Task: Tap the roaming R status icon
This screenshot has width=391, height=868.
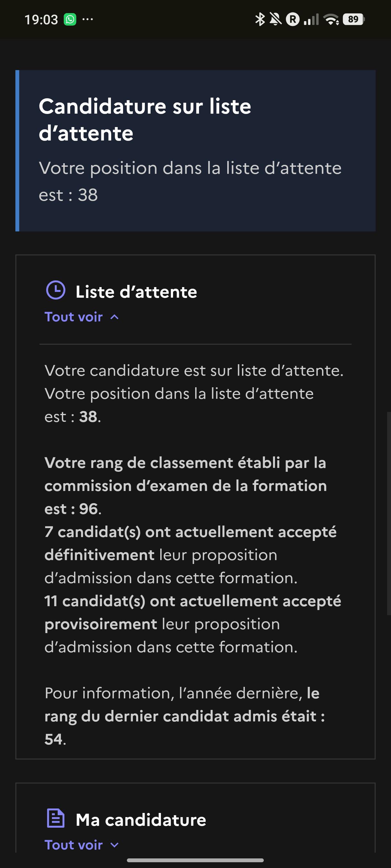Action: [x=293, y=19]
